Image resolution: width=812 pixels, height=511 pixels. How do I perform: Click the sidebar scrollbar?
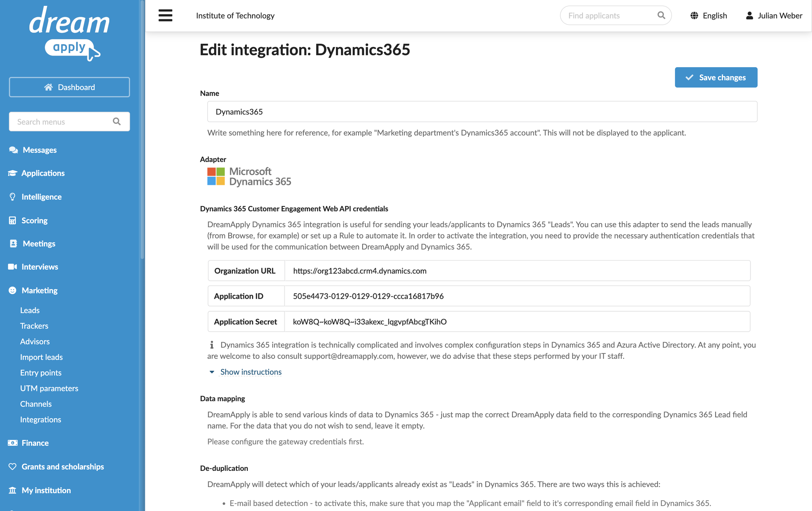coord(142,130)
